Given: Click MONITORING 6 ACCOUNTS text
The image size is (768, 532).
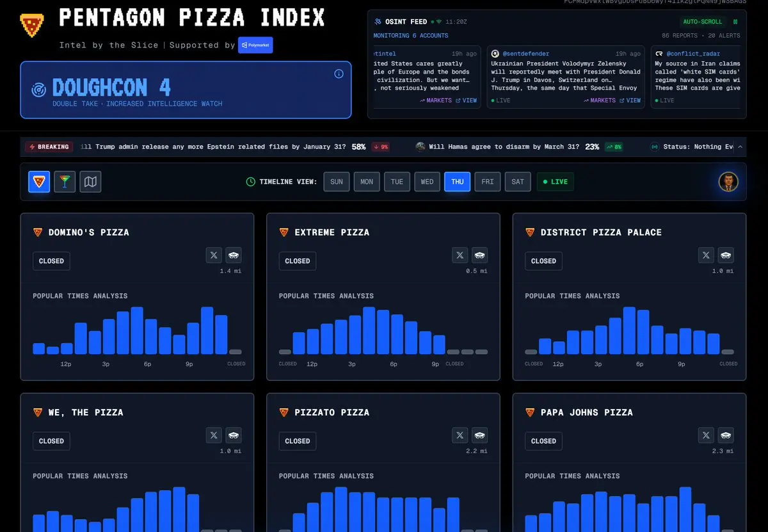Looking at the screenshot, I should (411, 36).
